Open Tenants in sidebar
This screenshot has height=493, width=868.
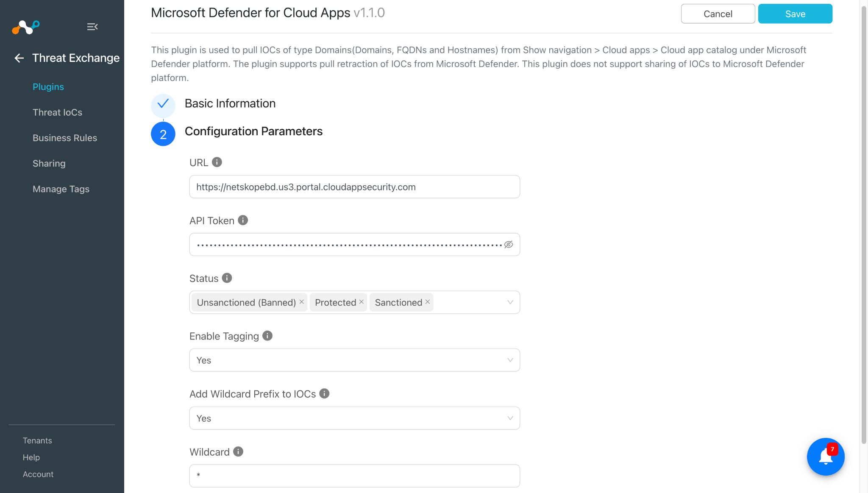pyautogui.click(x=37, y=441)
